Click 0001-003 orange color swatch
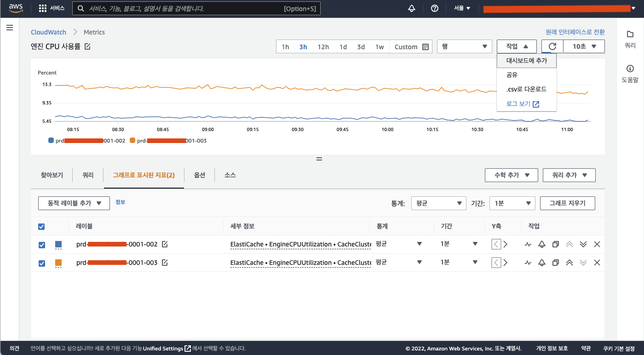 click(58, 263)
